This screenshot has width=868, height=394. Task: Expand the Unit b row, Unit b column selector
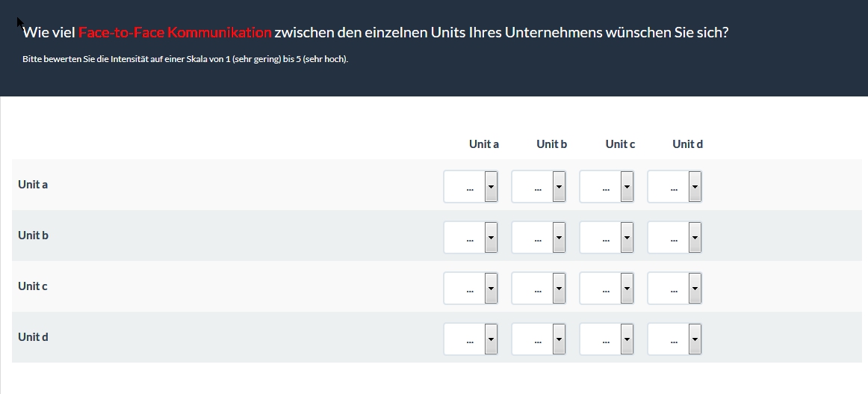click(x=539, y=238)
